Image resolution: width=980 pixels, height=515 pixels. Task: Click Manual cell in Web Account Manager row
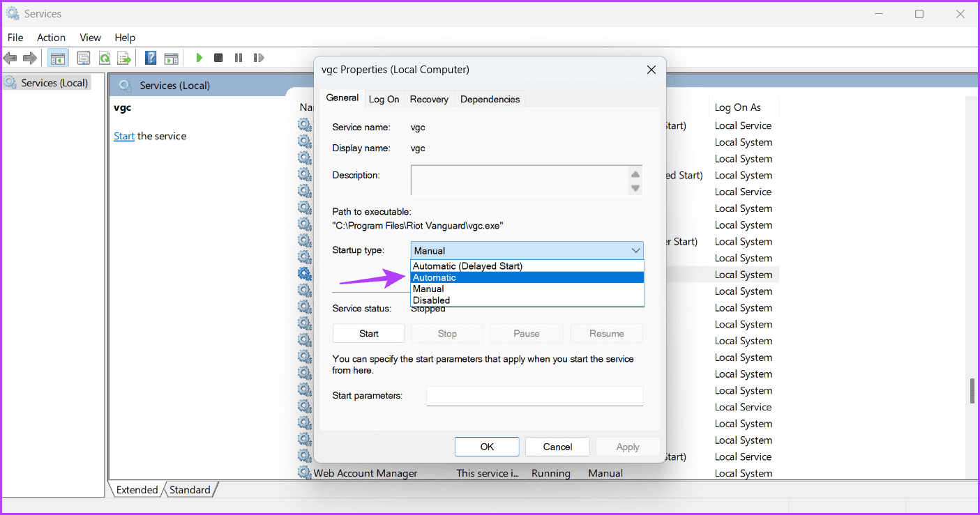point(605,473)
